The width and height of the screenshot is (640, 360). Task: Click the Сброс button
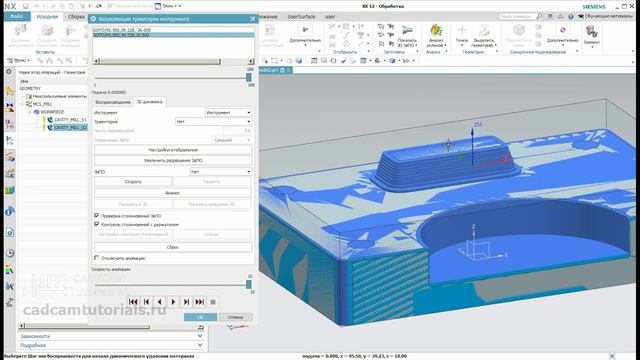tap(173, 247)
